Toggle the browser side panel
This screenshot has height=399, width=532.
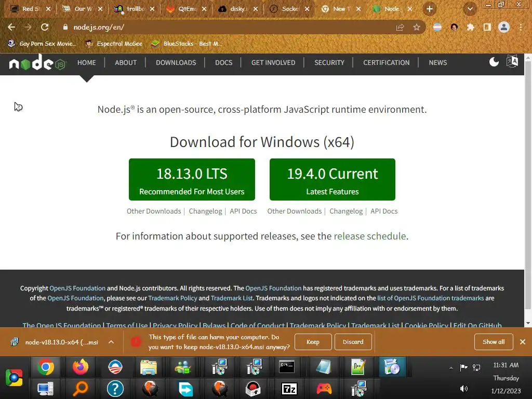point(487,27)
